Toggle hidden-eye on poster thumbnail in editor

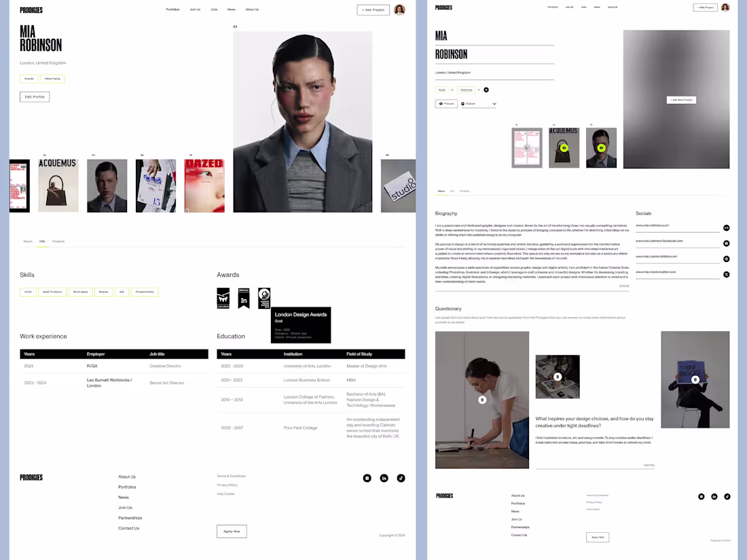click(526, 148)
